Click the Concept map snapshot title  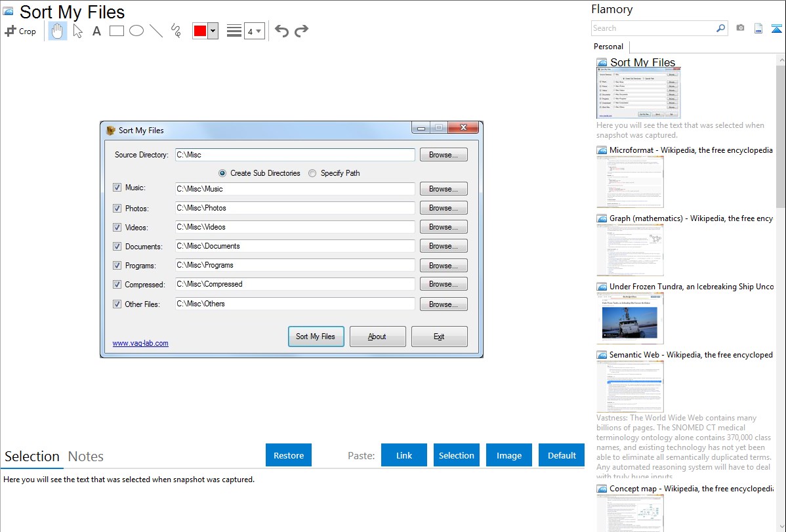pos(692,488)
